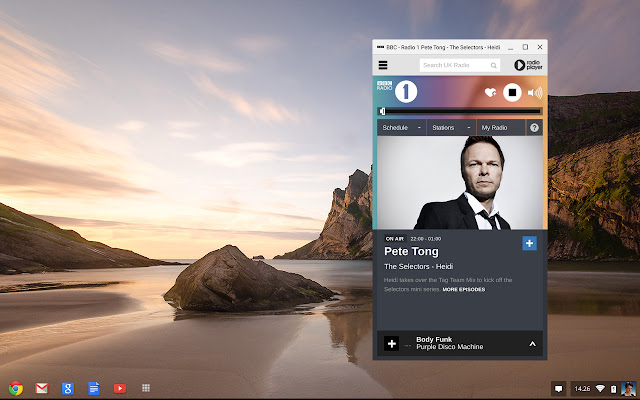640x400 pixels.
Task: Open the Schedule dropdown
Action: tap(402, 128)
